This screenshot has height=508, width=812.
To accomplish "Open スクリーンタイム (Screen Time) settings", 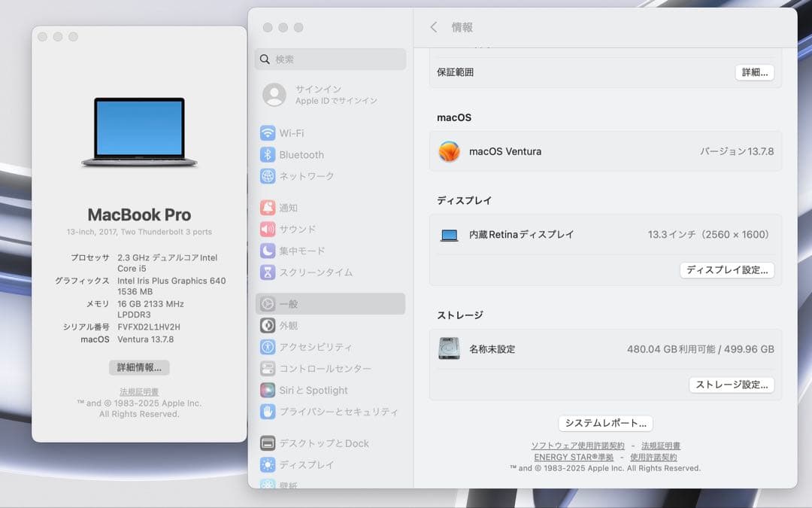I will click(310, 272).
